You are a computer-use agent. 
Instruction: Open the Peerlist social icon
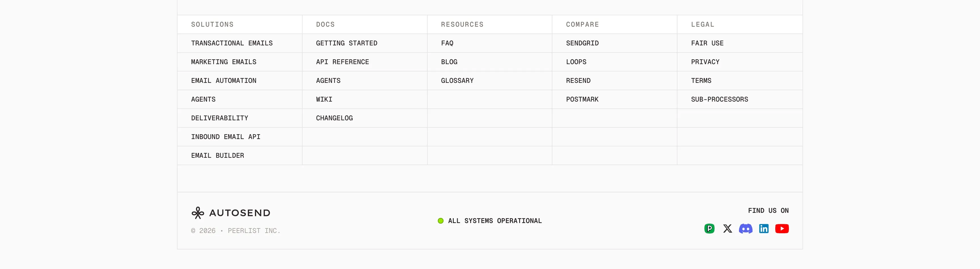(x=709, y=229)
